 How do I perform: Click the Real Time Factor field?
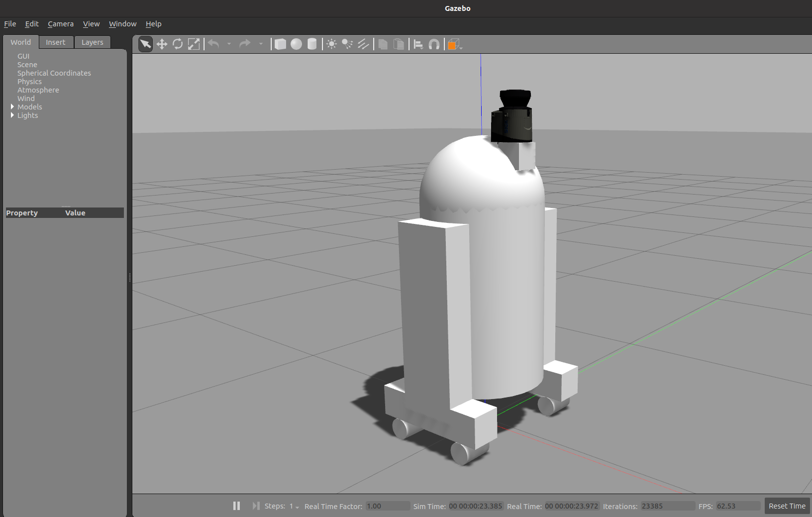388,506
